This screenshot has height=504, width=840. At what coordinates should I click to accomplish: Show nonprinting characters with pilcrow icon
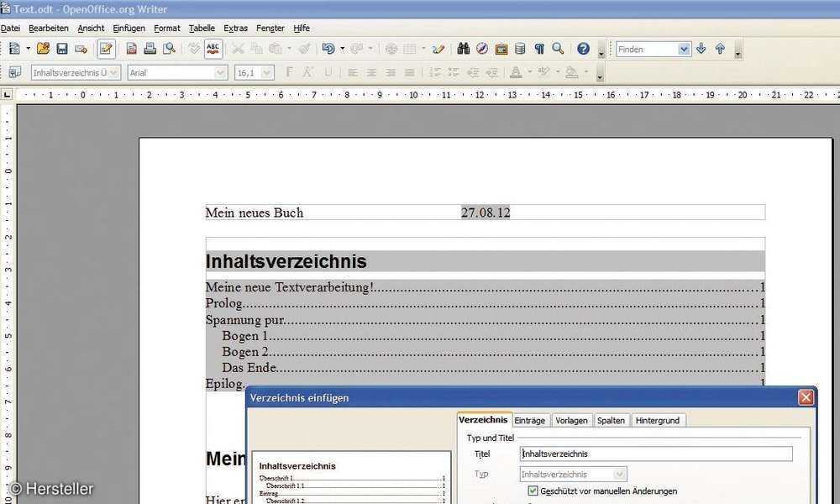539,49
